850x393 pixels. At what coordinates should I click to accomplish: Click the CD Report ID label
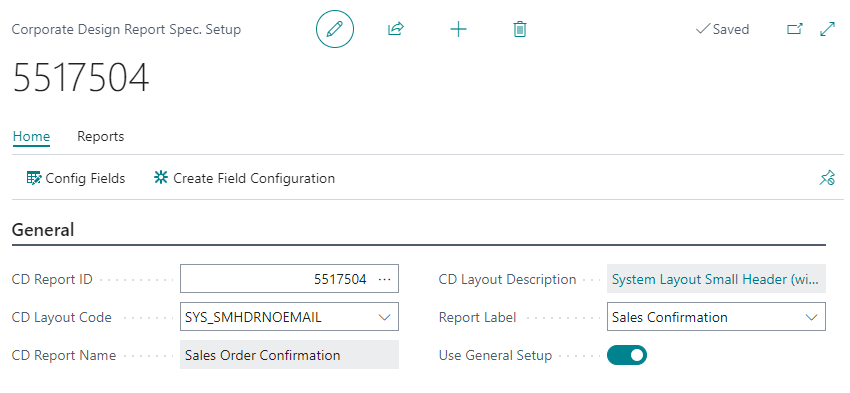coord(52,280)
